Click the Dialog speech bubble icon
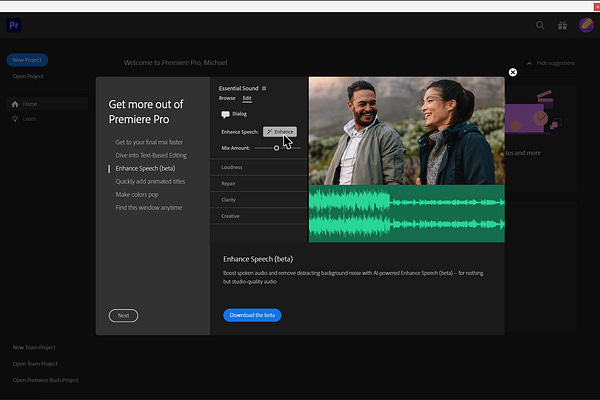Viewport: 600px width, 400px height. pyautogui.click(x=225, y=114)
